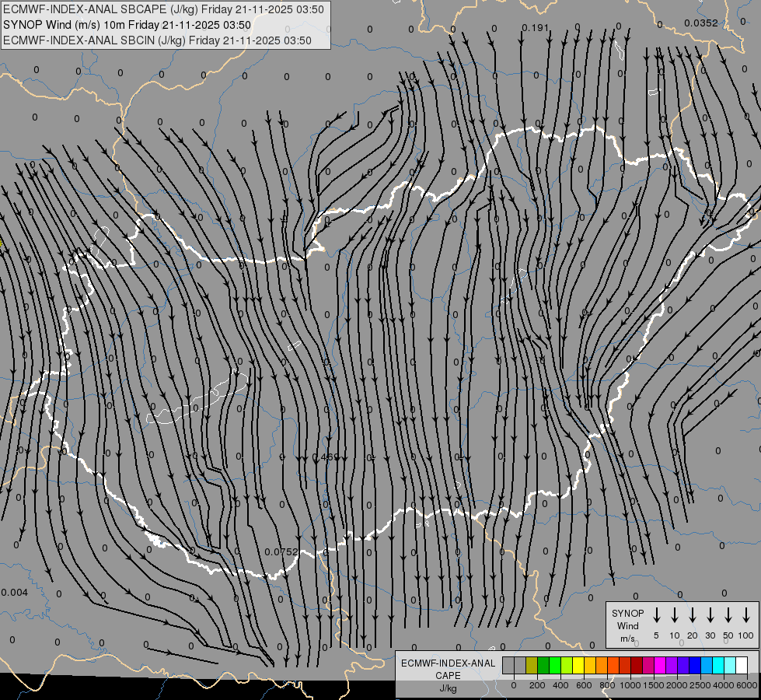The image size is (761, 700).
Task: Select the map value '0.469'
Action: click(325, 457)
